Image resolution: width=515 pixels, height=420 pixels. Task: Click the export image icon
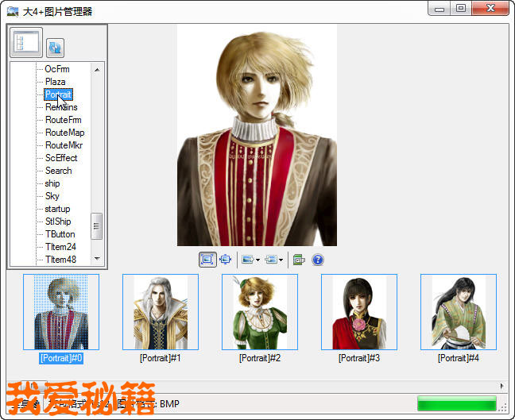[247, 260]
